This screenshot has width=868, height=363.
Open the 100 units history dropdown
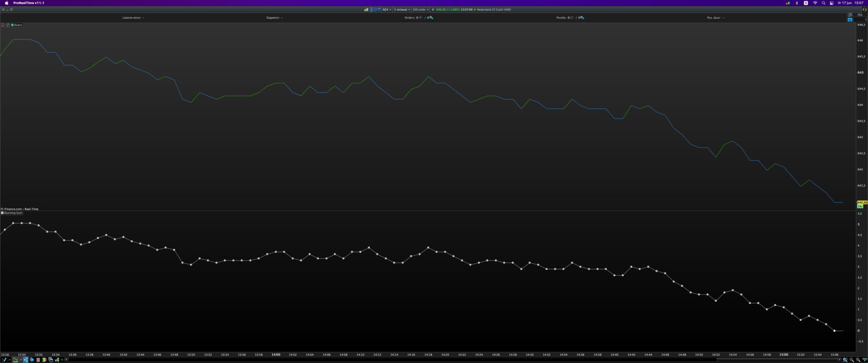pyautogui.click(x=420, y=10)
